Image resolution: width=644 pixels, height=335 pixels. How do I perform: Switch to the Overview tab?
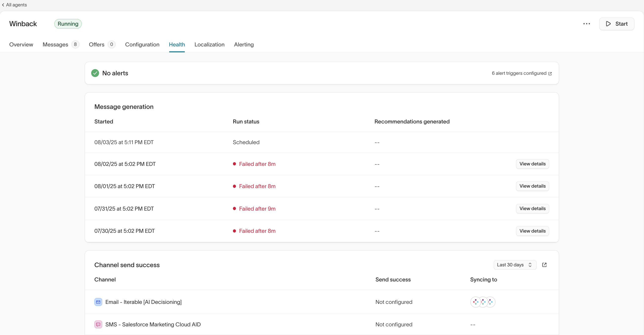point(21,44)
